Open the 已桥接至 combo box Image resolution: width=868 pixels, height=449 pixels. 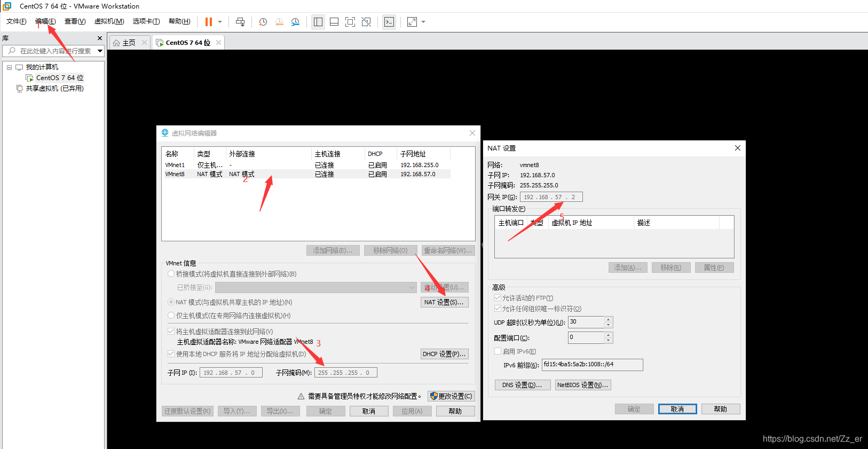pyautogui.click(x=316, y=287)
